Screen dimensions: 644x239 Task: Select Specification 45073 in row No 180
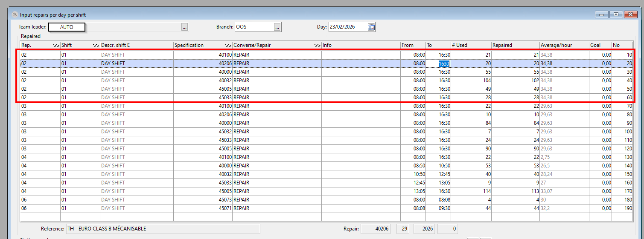pyautogui.click(x=203, y=200)
